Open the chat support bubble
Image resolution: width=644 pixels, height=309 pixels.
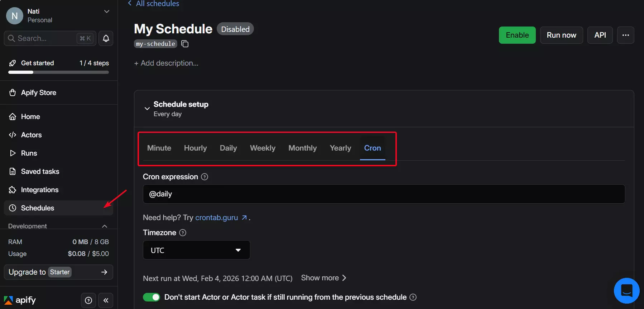pos(626,291)
